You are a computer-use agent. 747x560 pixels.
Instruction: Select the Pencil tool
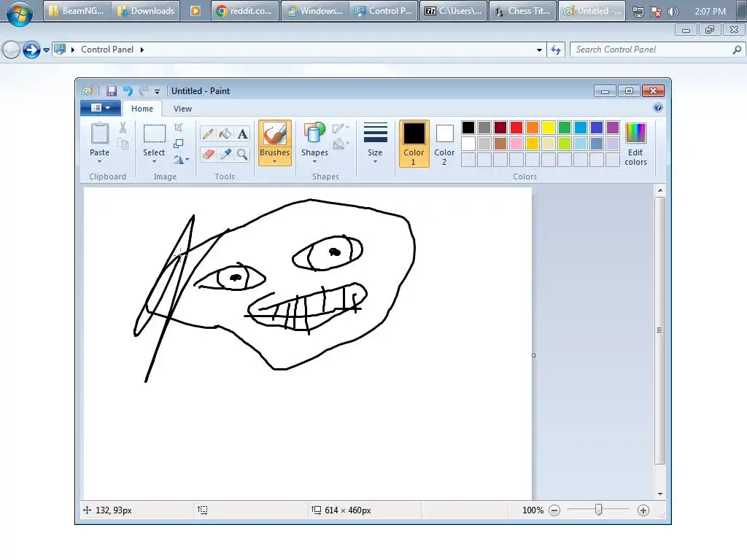pos(208,134)
